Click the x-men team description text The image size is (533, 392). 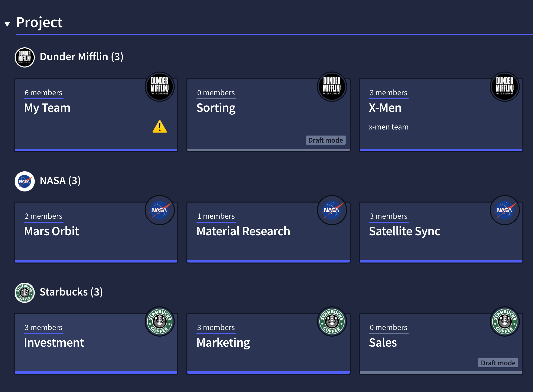[x=388, y=127]
